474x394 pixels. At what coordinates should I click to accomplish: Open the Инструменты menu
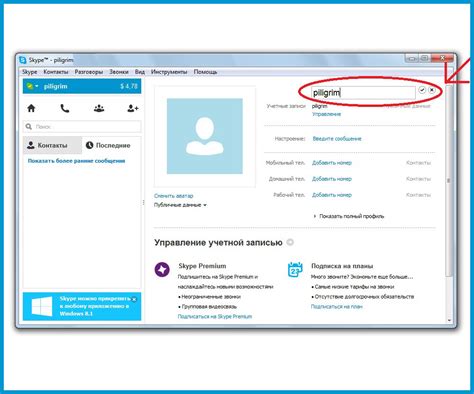point(169,72)
